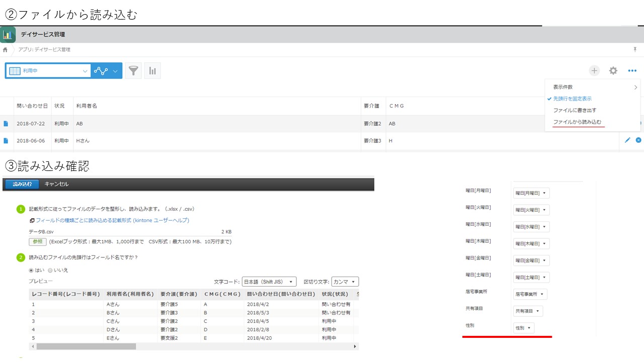The width and height of the screenshot is (644, 362).
Task: Click the pin icon at right of breadcrumb
Action: [635, 49]
